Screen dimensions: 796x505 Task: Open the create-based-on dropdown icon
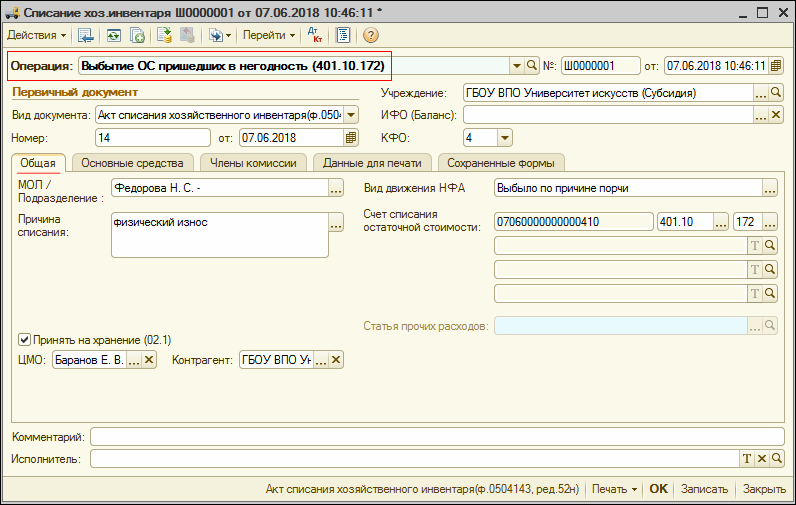pyautogui.click(x=220, y=35)
